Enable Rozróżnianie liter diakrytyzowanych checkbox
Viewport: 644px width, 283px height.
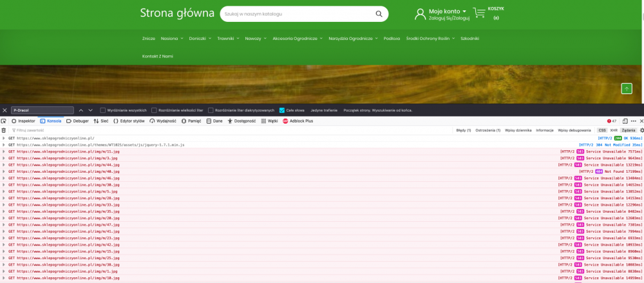tap(211, 110)
